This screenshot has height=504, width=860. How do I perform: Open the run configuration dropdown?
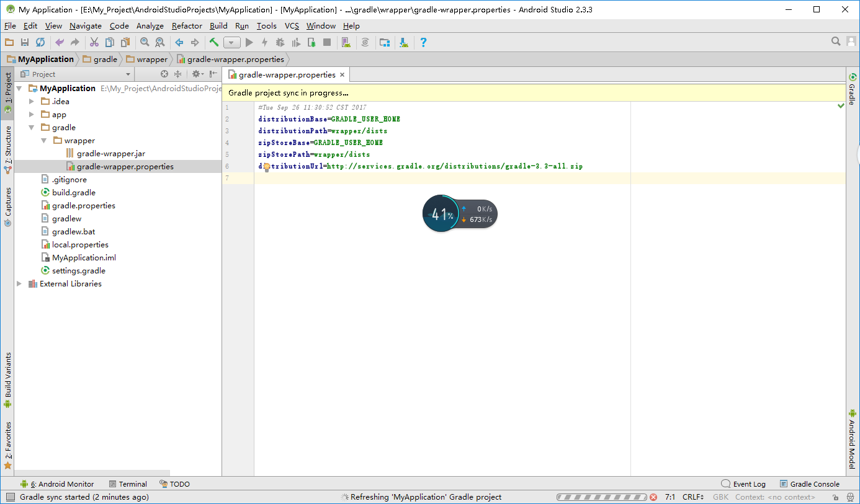232,43
